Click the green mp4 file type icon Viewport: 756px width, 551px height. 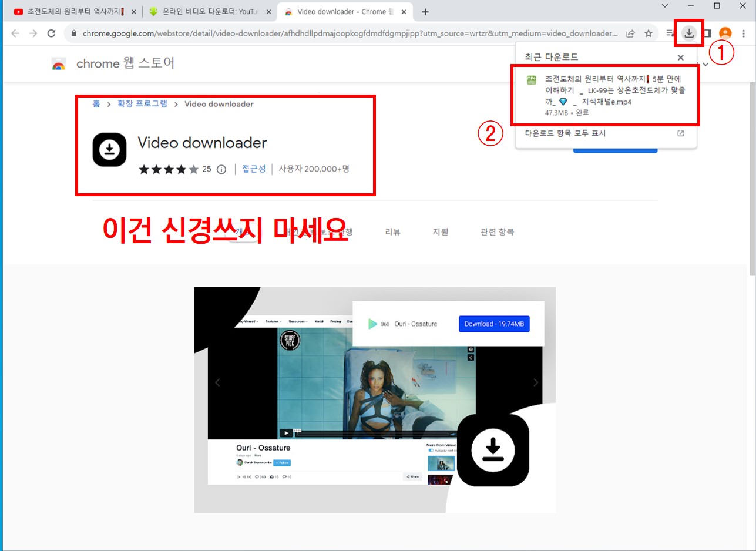(x=532, y=80)
